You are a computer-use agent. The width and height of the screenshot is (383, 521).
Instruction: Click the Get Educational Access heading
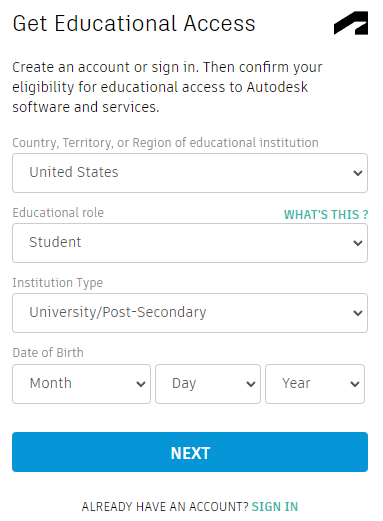point(134,24)
